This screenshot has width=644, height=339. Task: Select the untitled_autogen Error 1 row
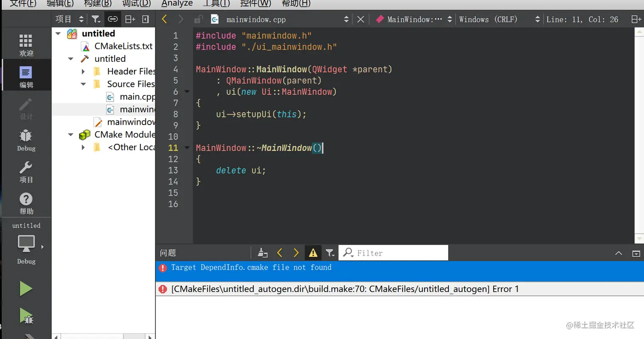tap(400, 289)
